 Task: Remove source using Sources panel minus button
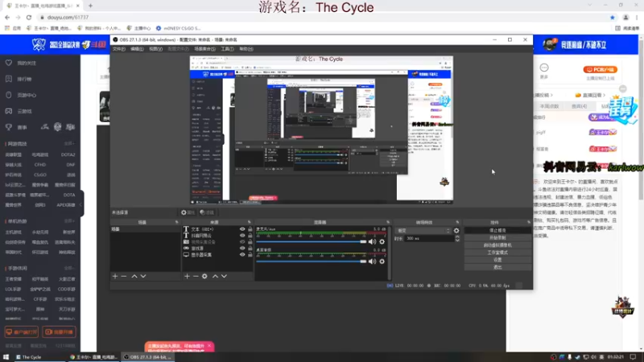pyautogui.click(x=196, y=276)
